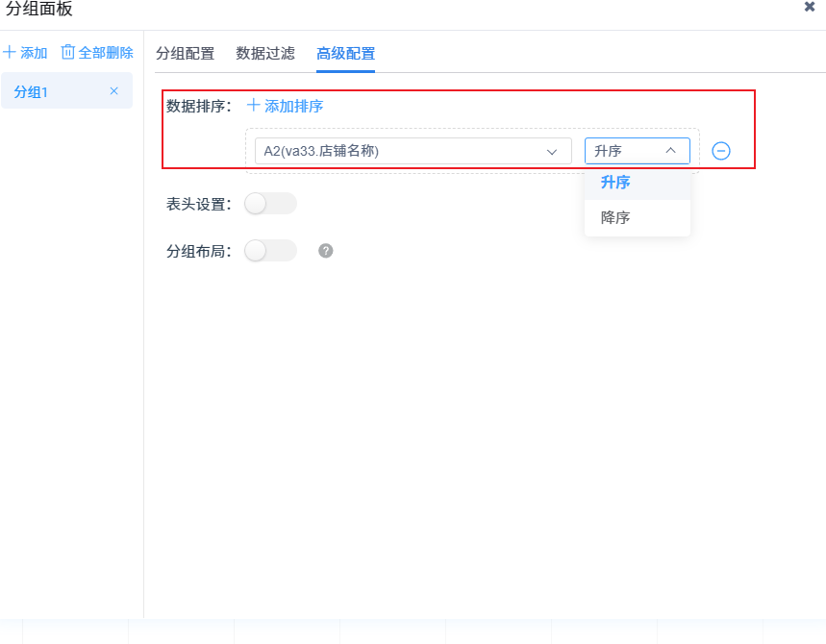The image size is (826, 644).
Task: Enable the 表头设置 toggle switch
Action: point(270,204)
